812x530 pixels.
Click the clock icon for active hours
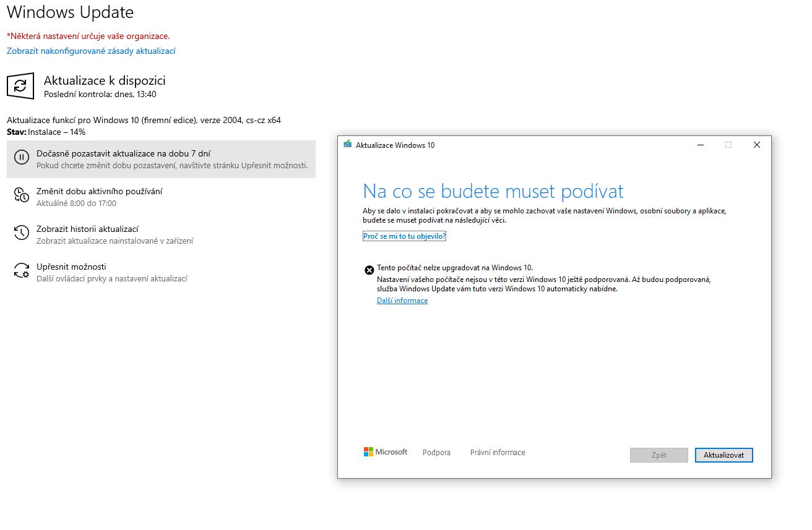[21, 195]
